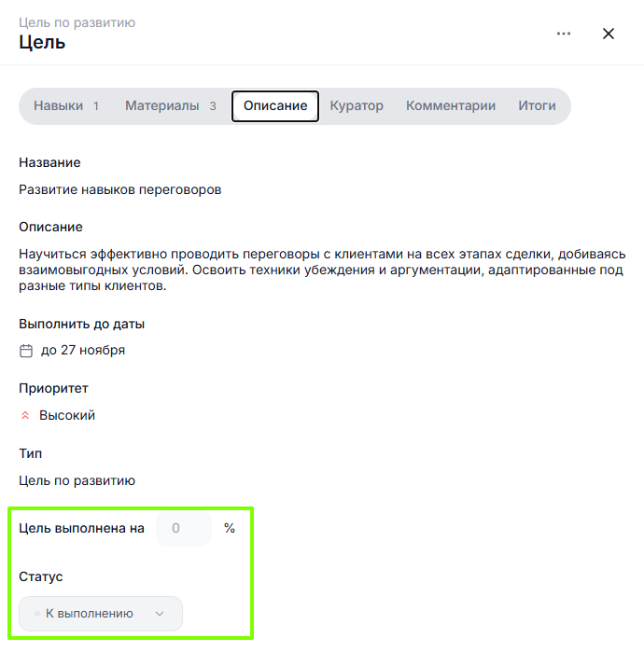Image resolution: width=644 pixels, height=652 pixels.
Task: Click the Материалы count badge 3
Action: [213, 106]
